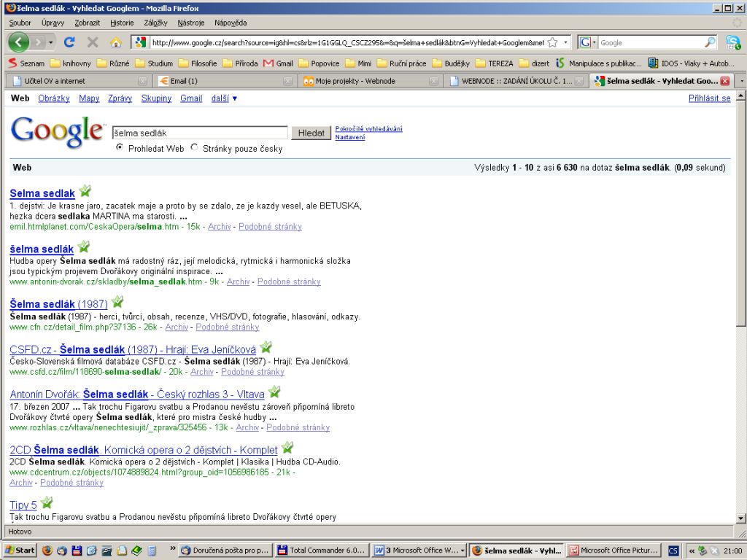Open the list all tabs dropdown
Screen dimensions: 747x560
pyautogui.click(x=741, y=81)
